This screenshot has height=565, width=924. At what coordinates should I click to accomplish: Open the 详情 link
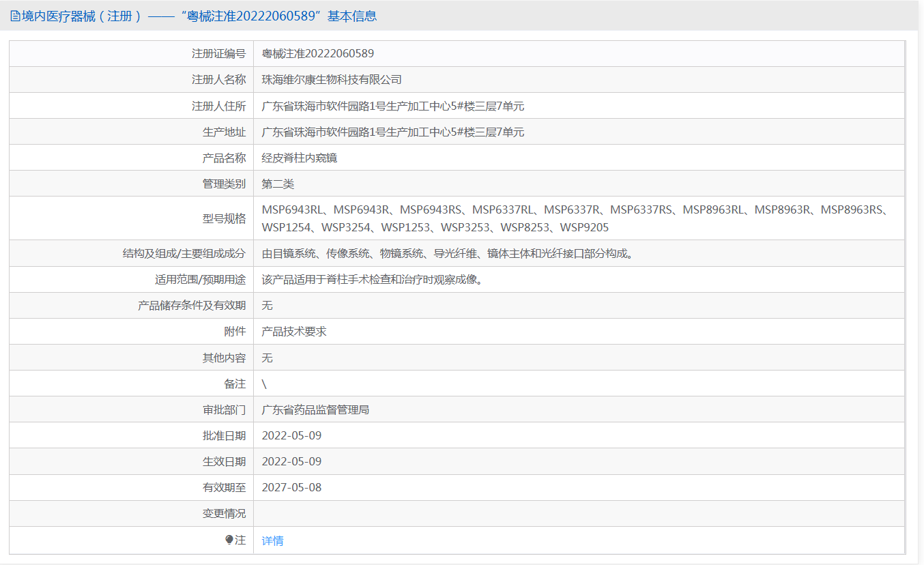coord(273,540)
